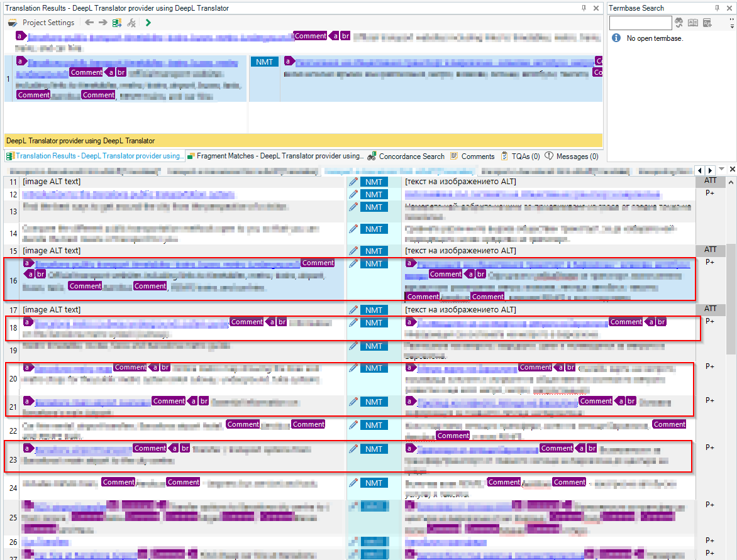Click the binoculars search icon in Termbase Search
Image resolution: width=737 pixels, height=560 pixels.
click(x=679, y=23)
